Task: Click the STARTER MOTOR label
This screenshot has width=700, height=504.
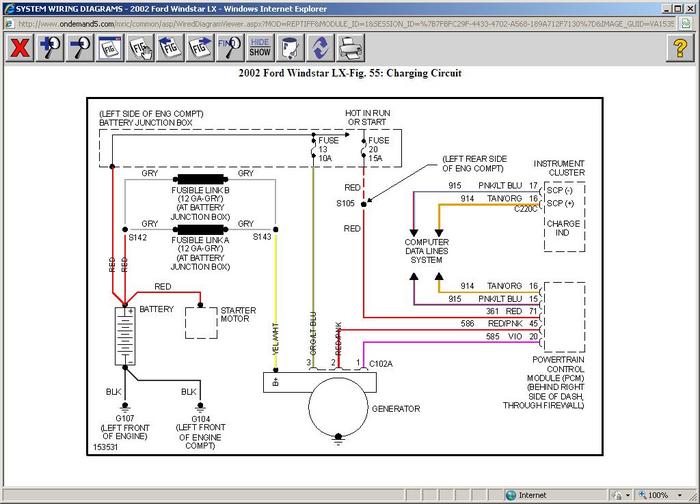Action: pyautogui.click(x=238, y=314)
